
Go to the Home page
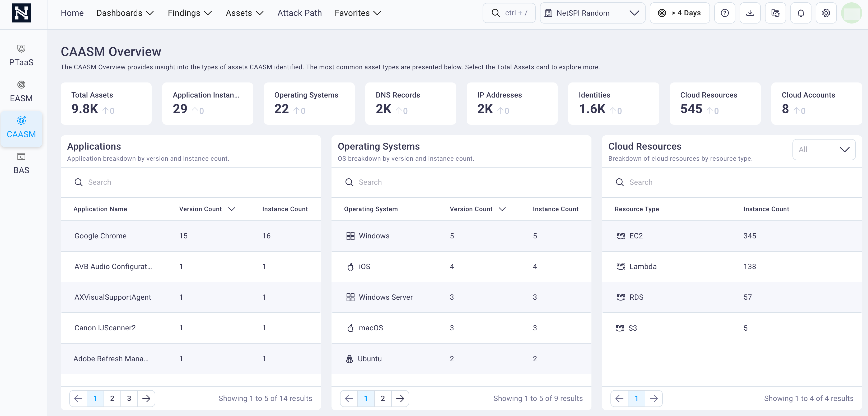point(72,13)
